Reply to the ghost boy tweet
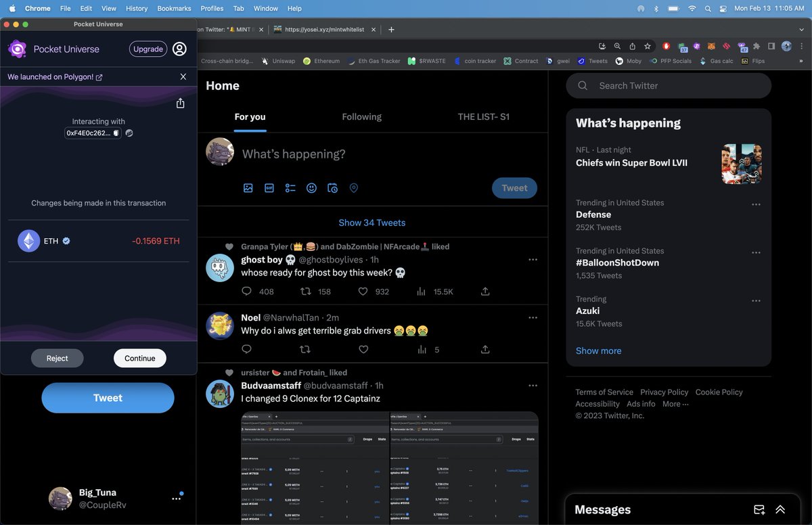812x525 pixels. tap(246, 292)
